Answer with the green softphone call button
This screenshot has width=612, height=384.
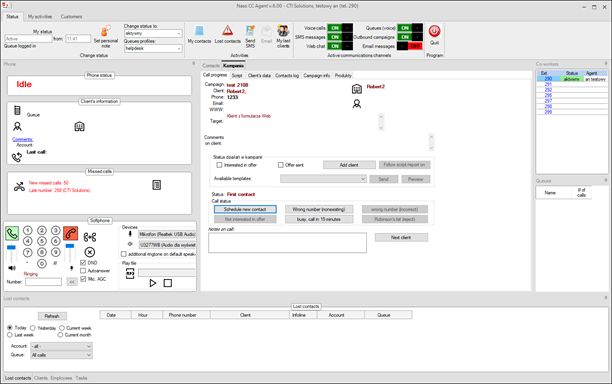(12, 233)
